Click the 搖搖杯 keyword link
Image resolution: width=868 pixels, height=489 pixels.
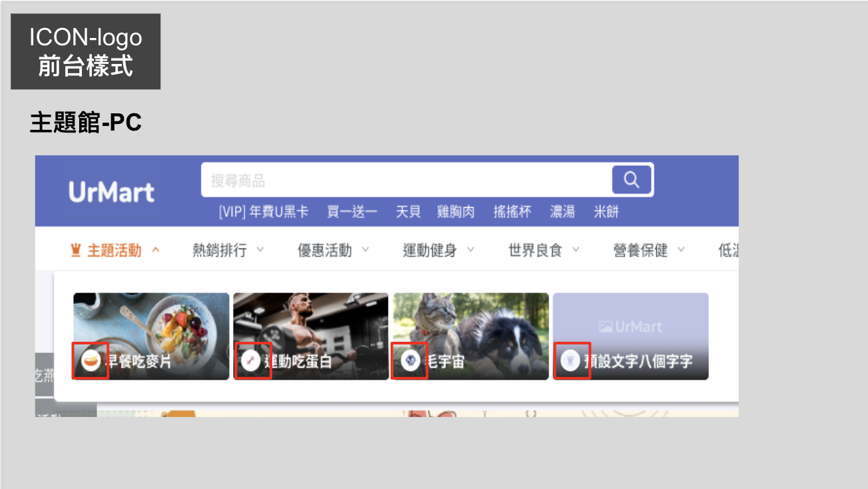click(x=512, y=212)
